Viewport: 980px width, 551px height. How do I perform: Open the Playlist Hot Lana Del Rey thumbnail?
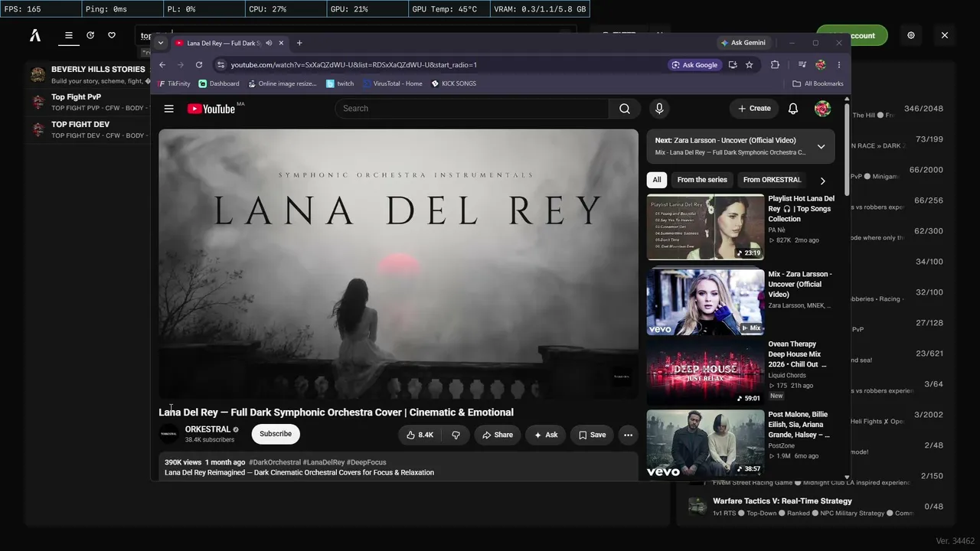[705, 227]
